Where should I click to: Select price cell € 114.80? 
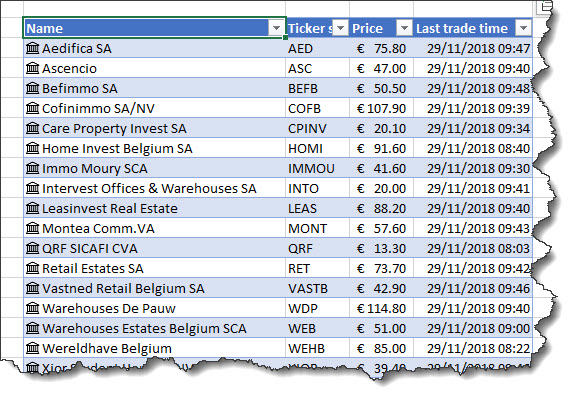tap(381, 308)
